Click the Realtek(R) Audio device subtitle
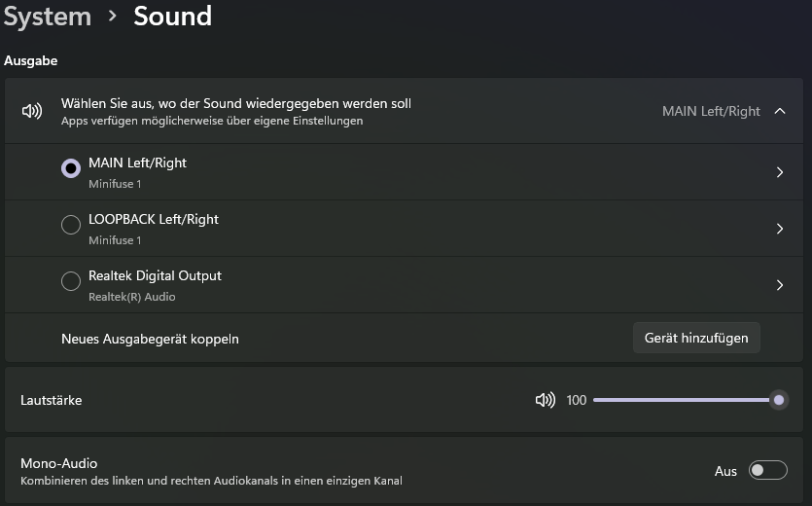Image resolution: width=812 pixels, height=506 pixels. tap(132, 297)
